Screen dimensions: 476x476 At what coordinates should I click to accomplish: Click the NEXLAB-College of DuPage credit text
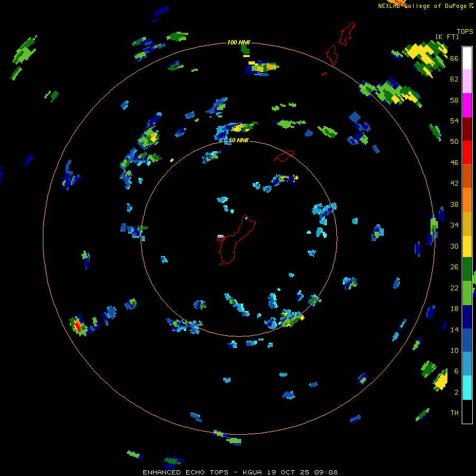point(422,6)
